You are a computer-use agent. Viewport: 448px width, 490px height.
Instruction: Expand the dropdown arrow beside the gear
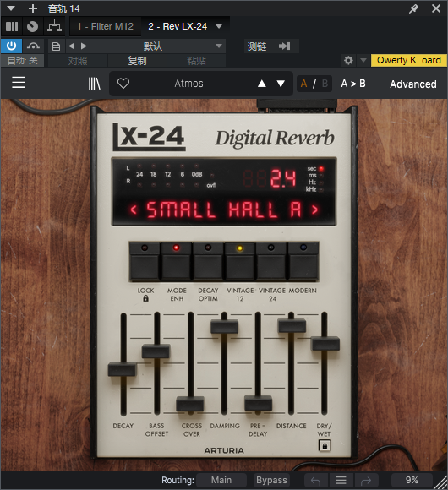point(363,60)
